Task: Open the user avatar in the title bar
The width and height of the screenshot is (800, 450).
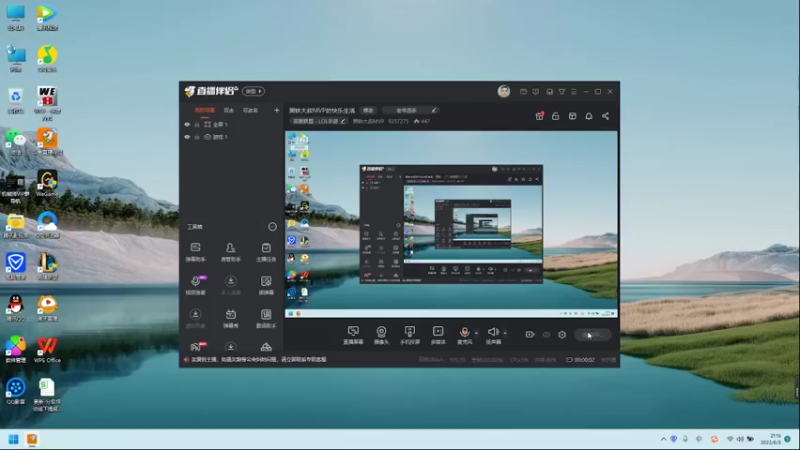Action: [x=504, y=91]
